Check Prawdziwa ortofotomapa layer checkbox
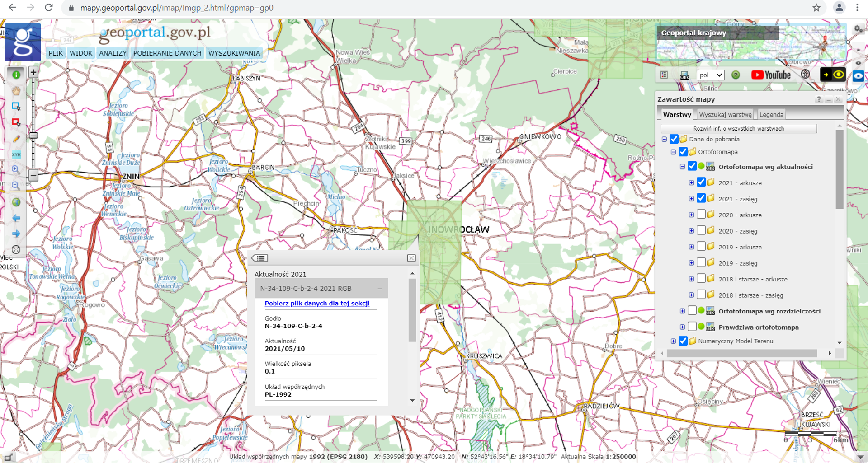 pyautogui.click(x=692, y=327)
